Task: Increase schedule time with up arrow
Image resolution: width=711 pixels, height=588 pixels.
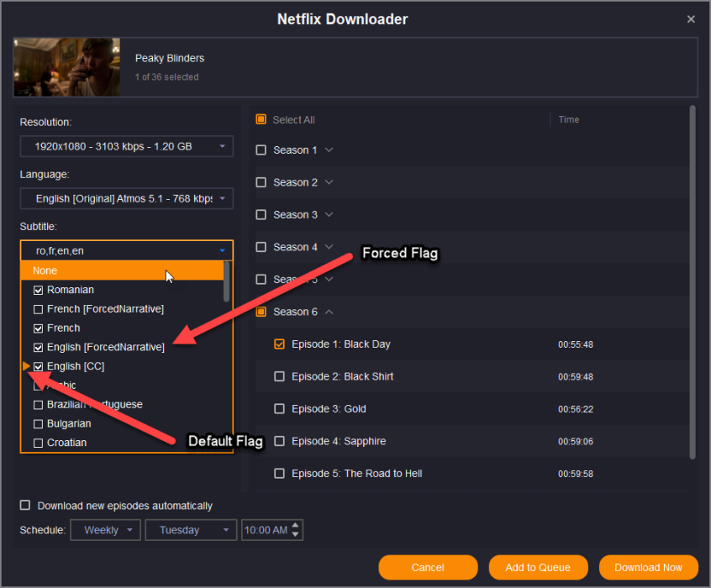Action: [297, 526]
